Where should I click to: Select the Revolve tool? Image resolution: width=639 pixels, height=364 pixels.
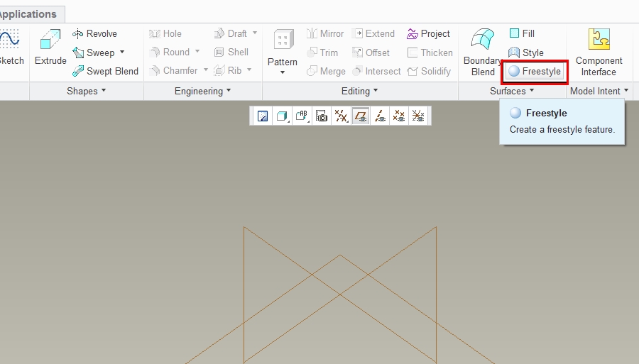pos(94,34)
